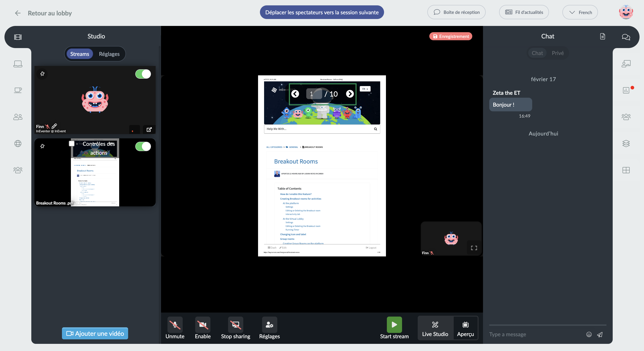
Task: Click Retour au lobby link
Action: click(50, 13)
